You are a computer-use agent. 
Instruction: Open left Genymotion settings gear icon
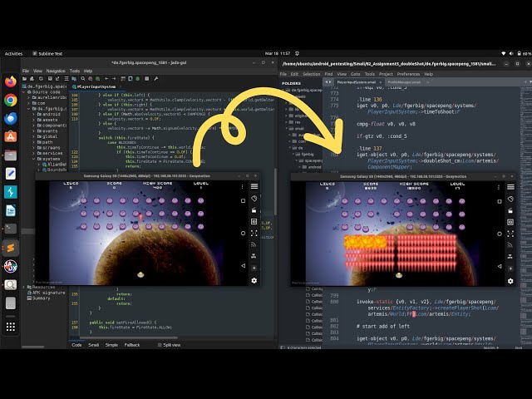click(x=254, y=281)
